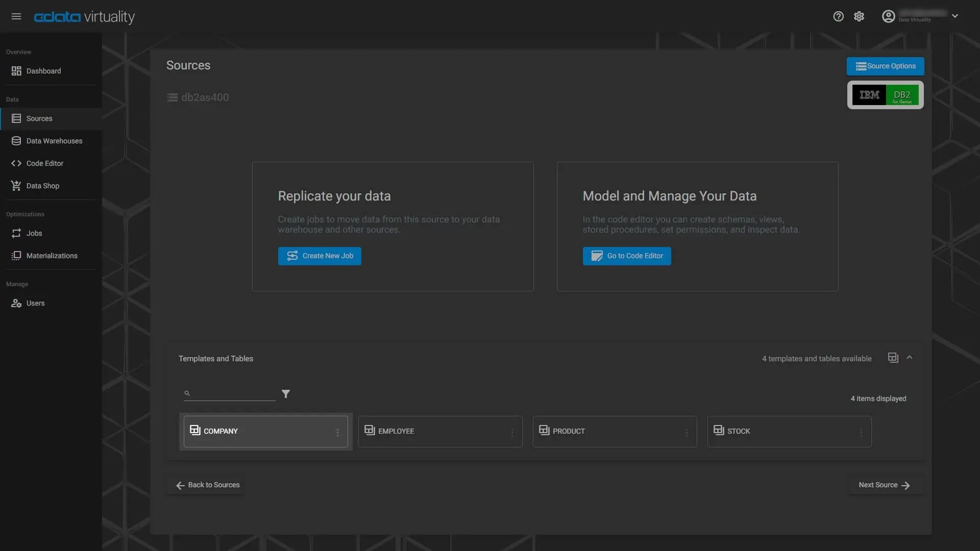Open the hamburger navigation menu
The height and width of the screenshot is (551, 980).
pyautogui.click(x=16, y=16)
